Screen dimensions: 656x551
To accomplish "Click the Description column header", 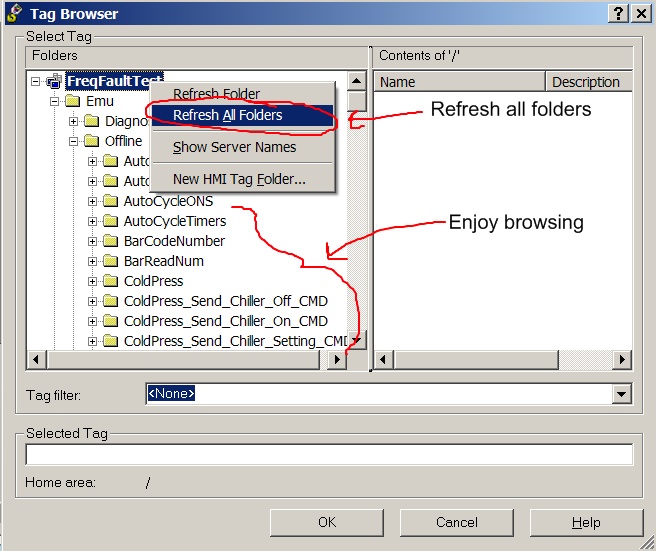I will click(589, 82).
